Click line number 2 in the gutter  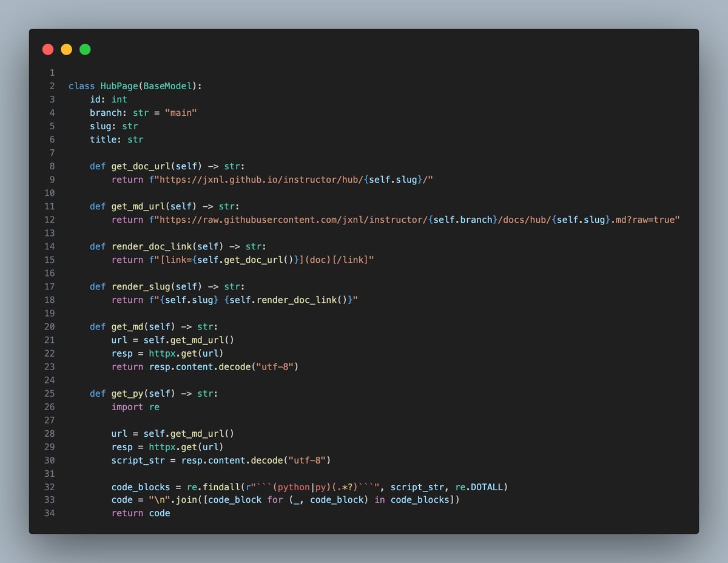click(x=52, y=86)
